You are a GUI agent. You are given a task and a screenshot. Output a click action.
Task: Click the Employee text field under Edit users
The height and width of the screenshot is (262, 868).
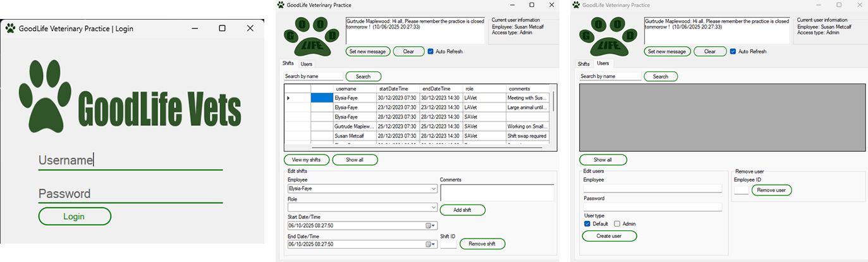[652, 188]
